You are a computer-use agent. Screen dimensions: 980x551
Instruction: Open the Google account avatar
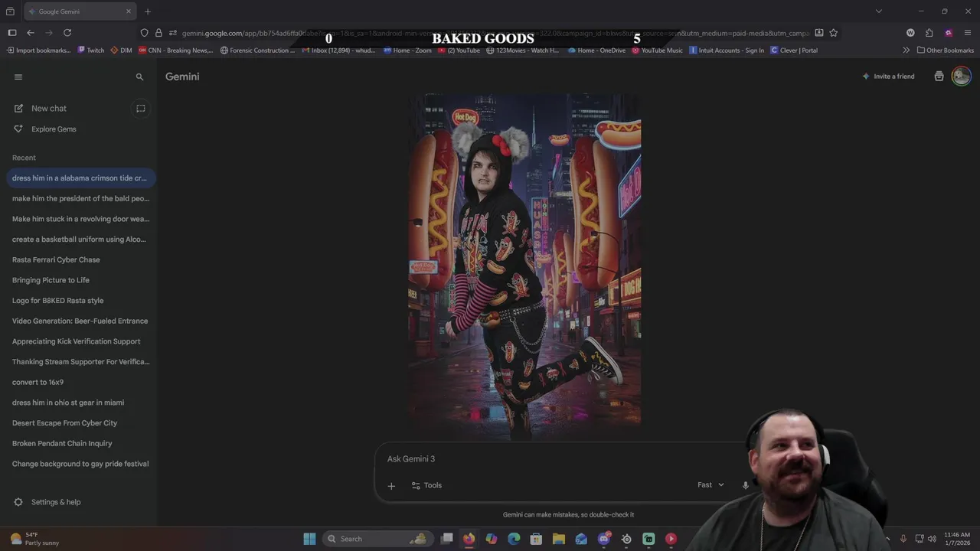[962, 76]
